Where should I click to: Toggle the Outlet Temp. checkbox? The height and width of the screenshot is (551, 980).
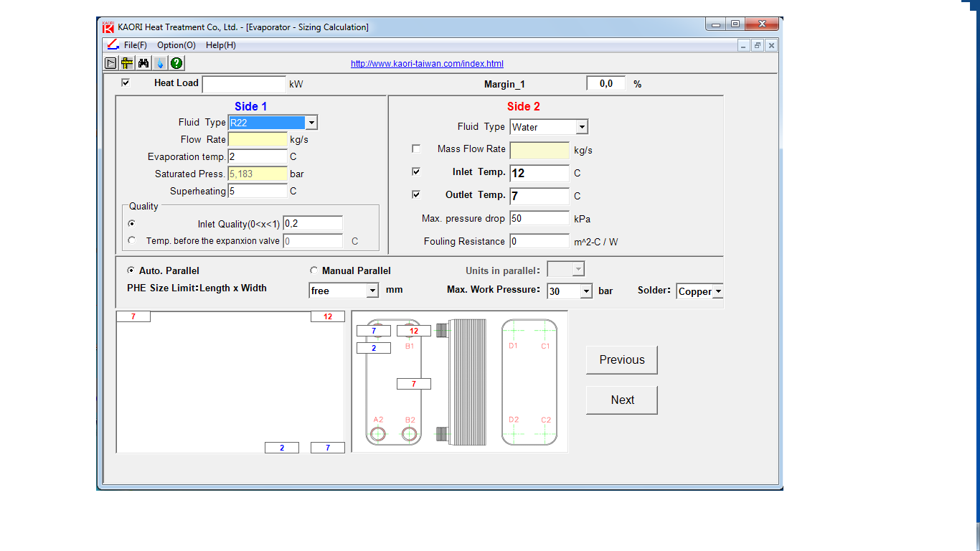point(416,194)
